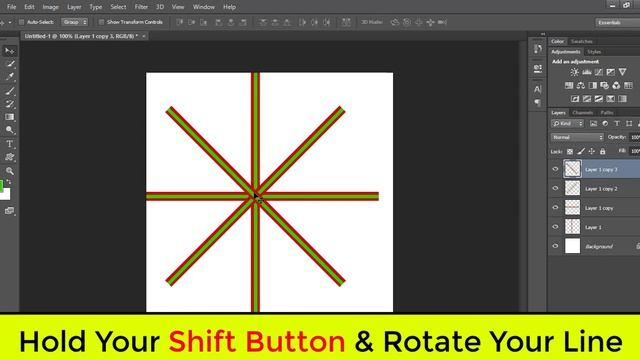Open the Auto-Select Group dropdown
Screen dimensions: 640x360
[x=75, y=22]
